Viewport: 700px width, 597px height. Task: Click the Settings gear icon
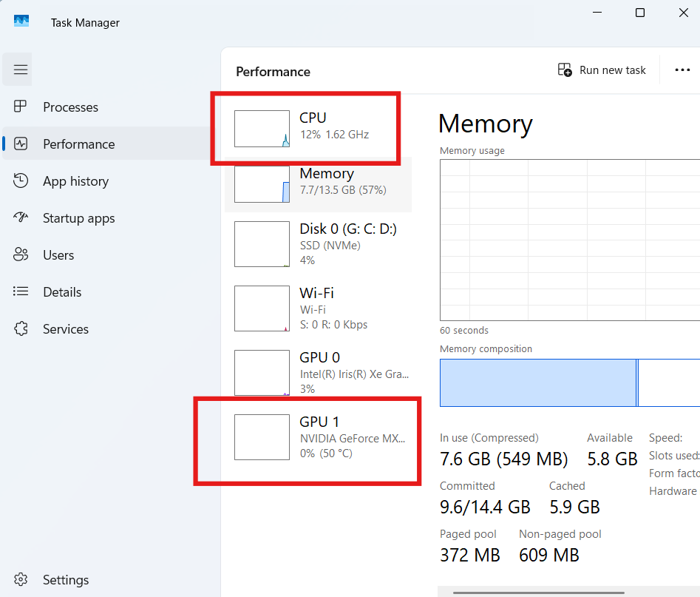[x=21, y=579]
